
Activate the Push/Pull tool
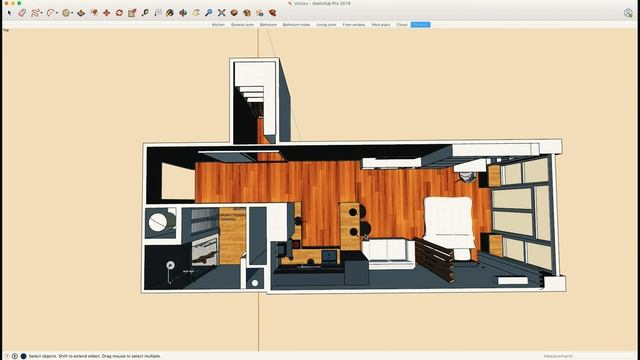tap(81, 13)
